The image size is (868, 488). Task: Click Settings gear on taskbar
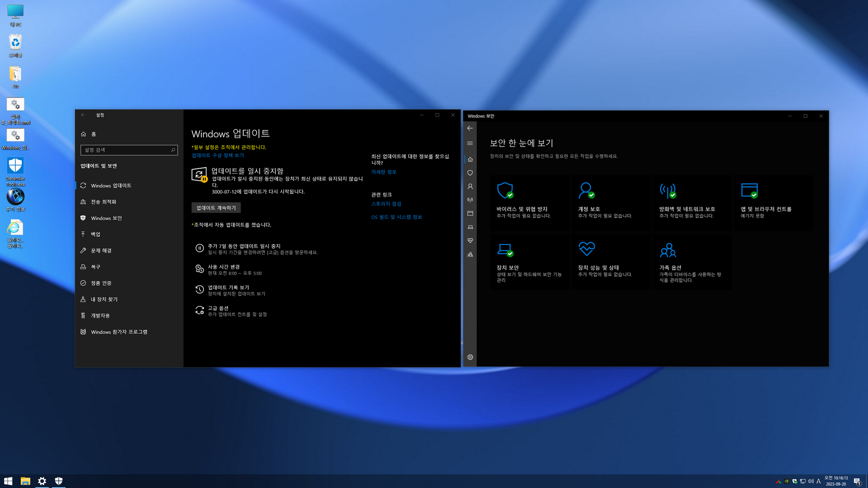coord(42,481)
